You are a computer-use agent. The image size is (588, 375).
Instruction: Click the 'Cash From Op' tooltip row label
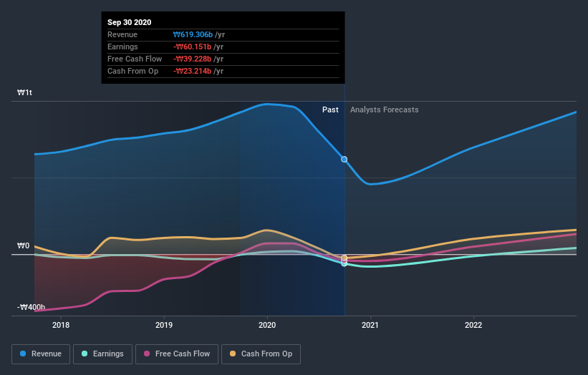[132, 71]
